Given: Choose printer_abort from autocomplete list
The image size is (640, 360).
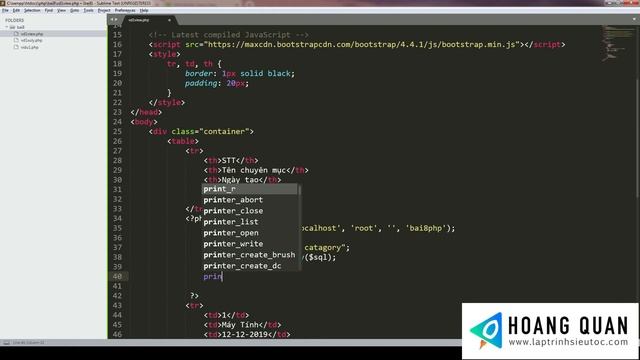Looking at the screenshot, I should coord(250,200).
